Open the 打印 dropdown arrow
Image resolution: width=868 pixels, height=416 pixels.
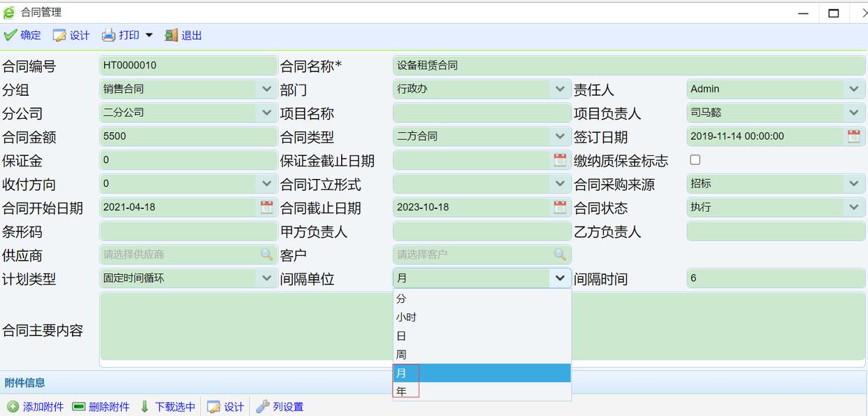149,35
